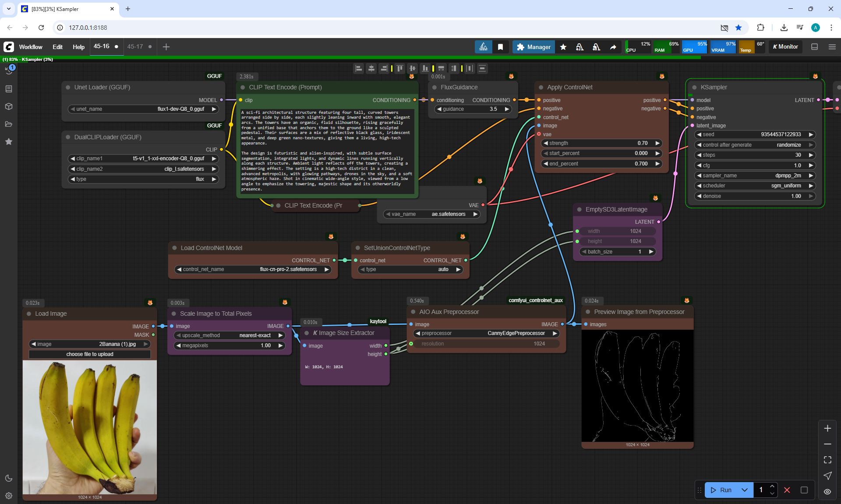Screen dimensions: 841x504
Task: Align nodes left using alignment toolbar
Action: tap(359, 68)
